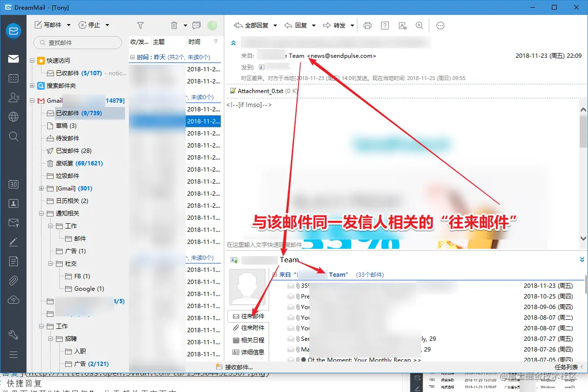Click the zoom-in magnifier icon
Image resolution: width=588 pixels, height=392 pixels.
click(x=420, y=26)
